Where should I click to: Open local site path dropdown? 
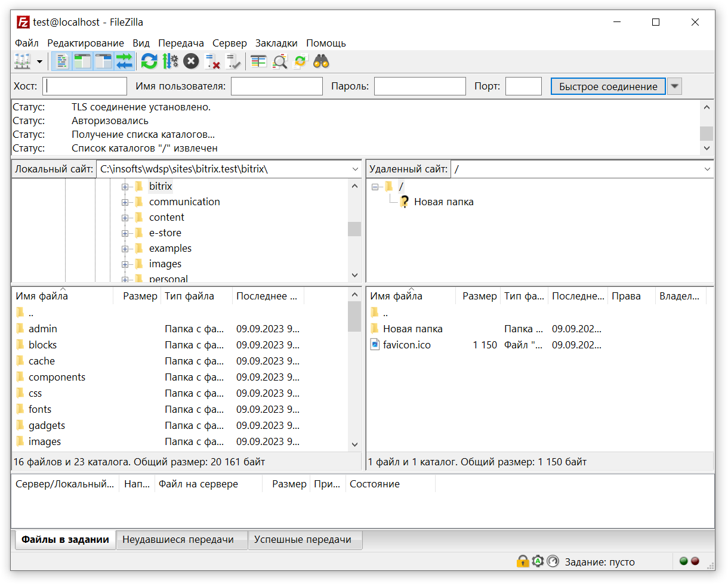[355, 169]
